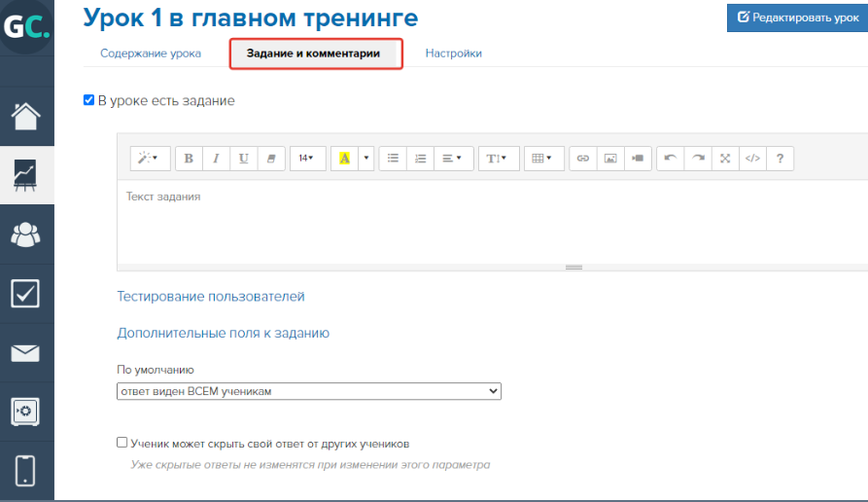Open the house icon in sidebar

pos(26,117)
